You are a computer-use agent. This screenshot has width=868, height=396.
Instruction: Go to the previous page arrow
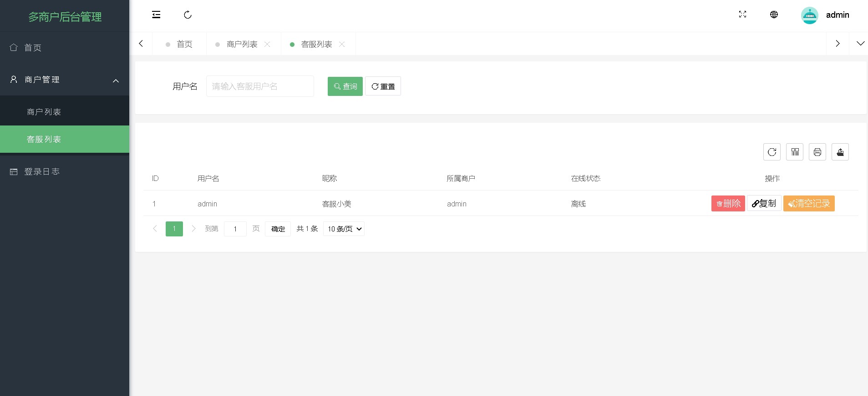(155, 229)
